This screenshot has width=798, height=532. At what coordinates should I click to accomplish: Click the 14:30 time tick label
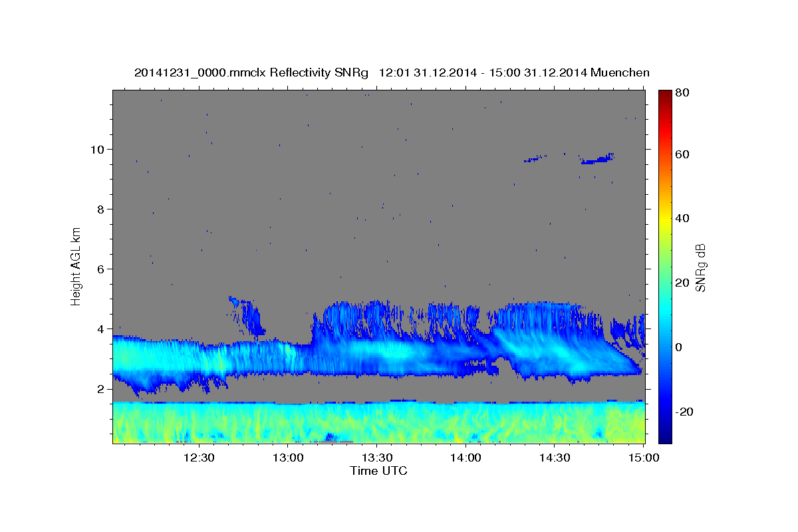pos(555,458)
